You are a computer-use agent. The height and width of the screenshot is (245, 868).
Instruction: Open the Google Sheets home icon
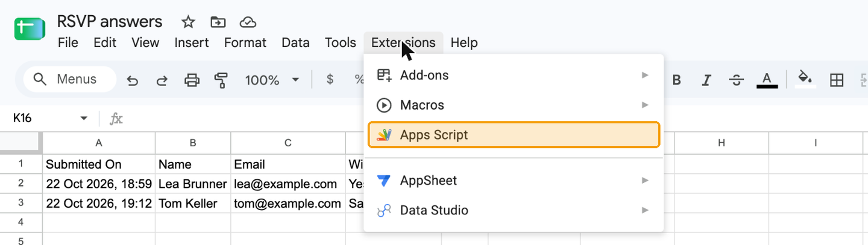click(x=30, y=29)
